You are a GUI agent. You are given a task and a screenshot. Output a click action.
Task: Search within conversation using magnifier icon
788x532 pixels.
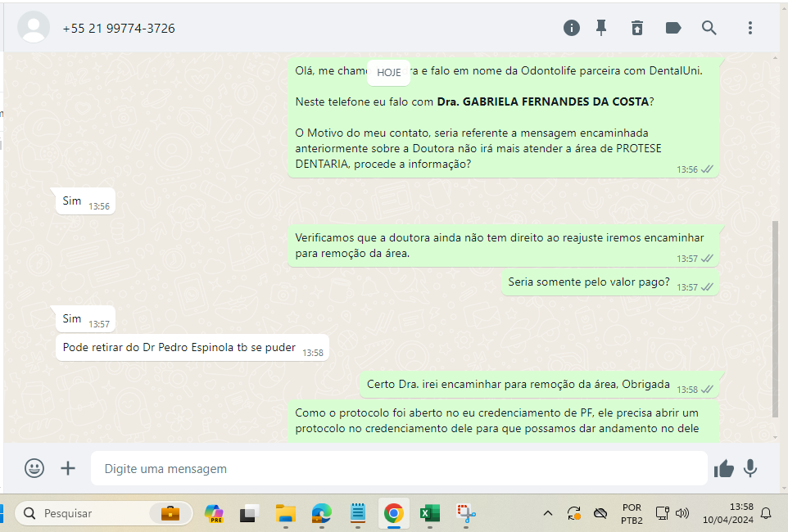tap(709, 28)
